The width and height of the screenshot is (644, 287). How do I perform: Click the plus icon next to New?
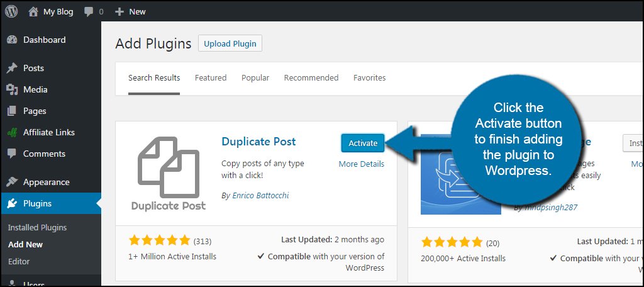click(x=119, y=12)
